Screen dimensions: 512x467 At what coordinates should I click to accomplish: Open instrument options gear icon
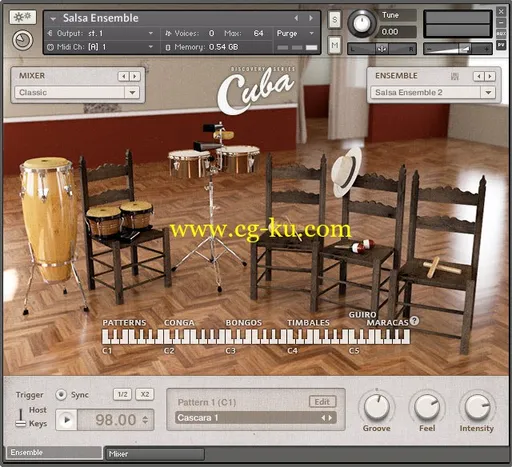[23, 17]
